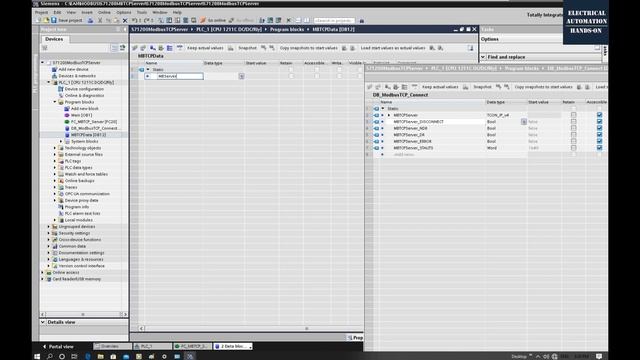
Task: Open Add new device in project tree
Action: [73, 69]
